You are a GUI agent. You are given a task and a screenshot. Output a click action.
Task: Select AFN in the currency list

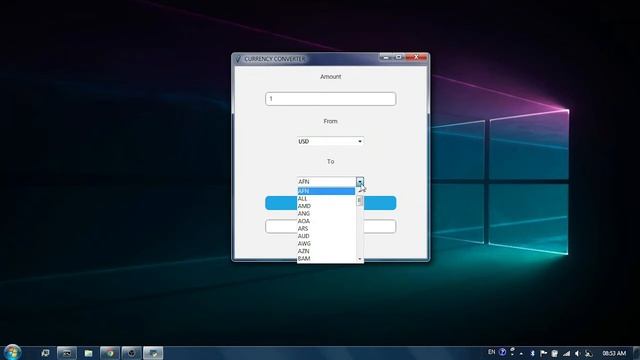326,191
